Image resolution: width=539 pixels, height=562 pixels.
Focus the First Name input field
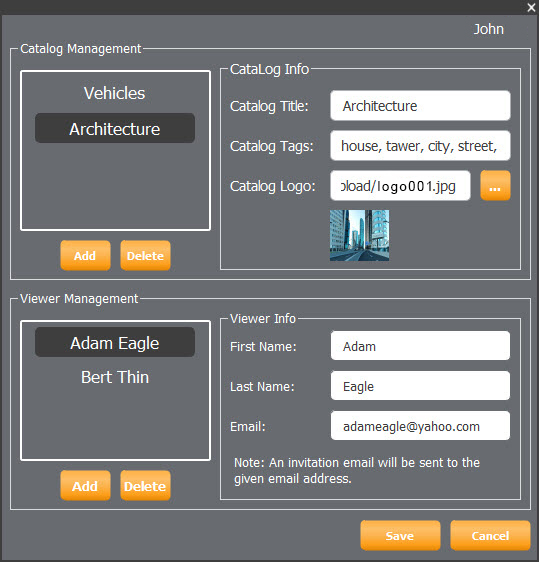(420, 346)
